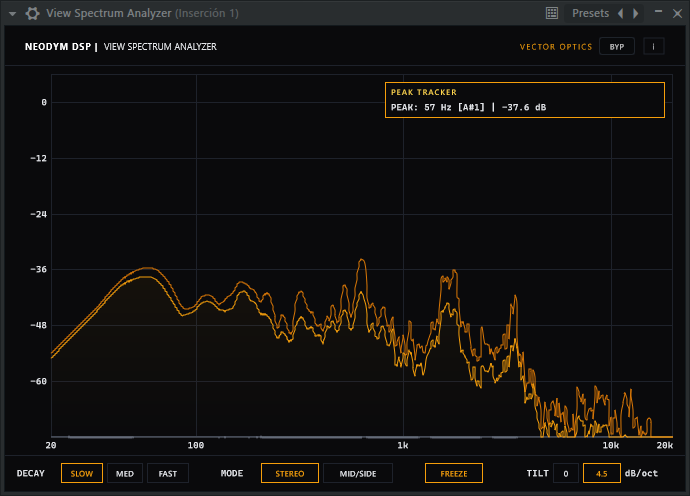Open the detached plugin grid icon

tap(552, 13)
